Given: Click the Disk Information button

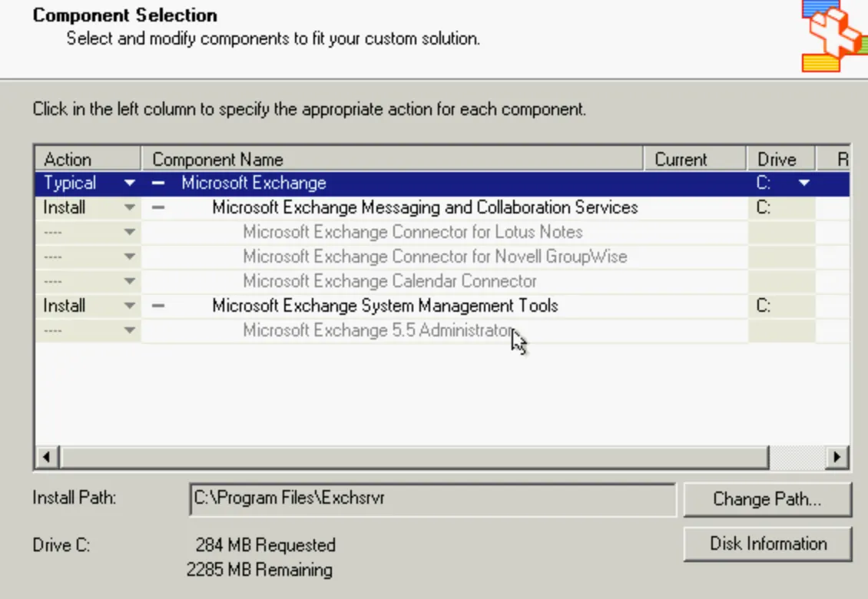Looking at the screenshot, I should (x=767, y=544).
